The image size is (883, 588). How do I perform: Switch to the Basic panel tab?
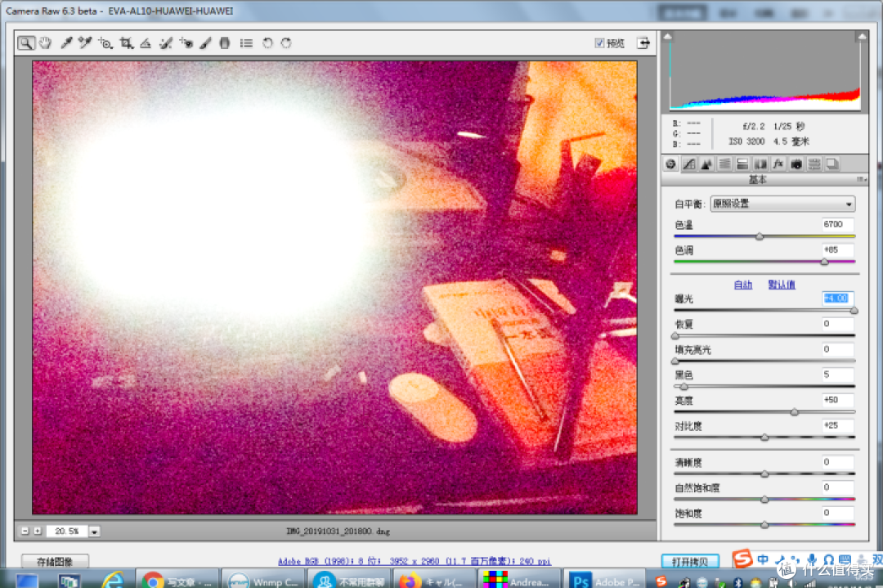click(x=670, y=164)
